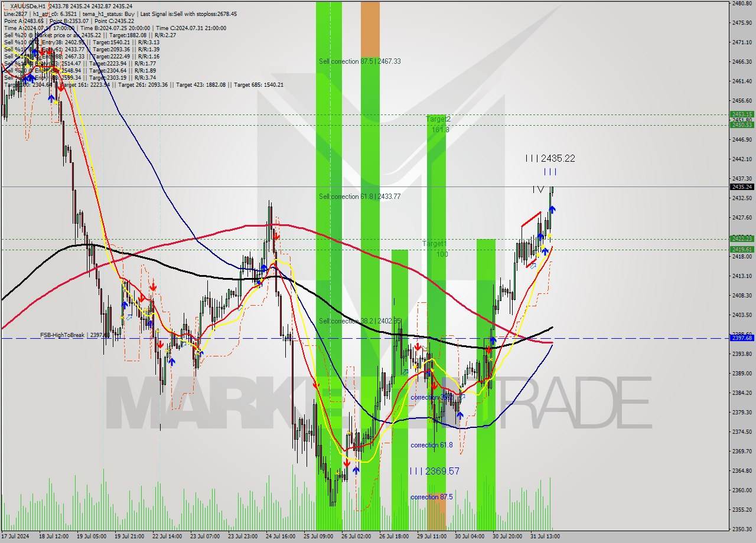Click the 'I V' wave label near current price
756x543 pixels.
538,189
